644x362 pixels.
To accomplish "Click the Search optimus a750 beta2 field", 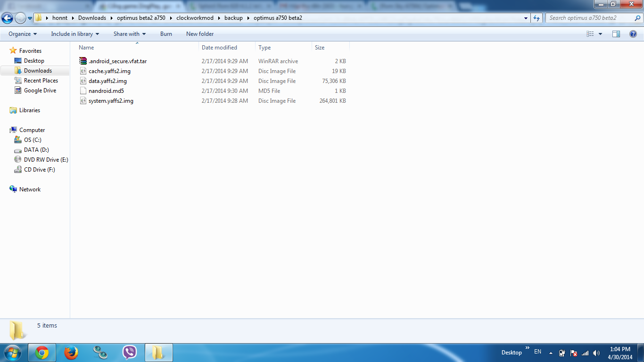I will tap(589, 18).
